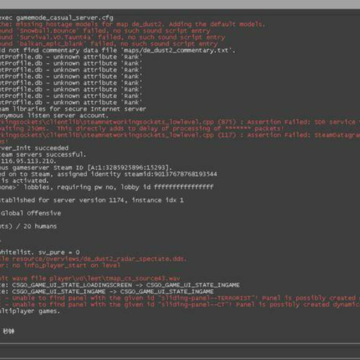
Task: Click the server version 1174 instance line
Action: [92, 200]
